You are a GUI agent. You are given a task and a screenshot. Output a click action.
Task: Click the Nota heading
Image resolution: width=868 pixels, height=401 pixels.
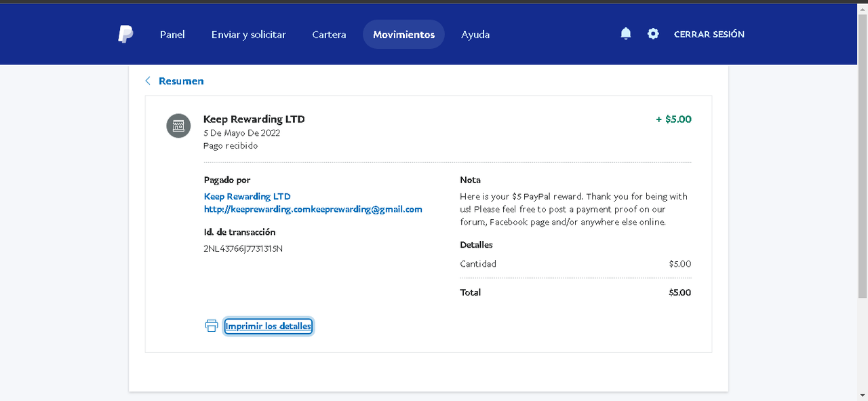tap(471, 180)
